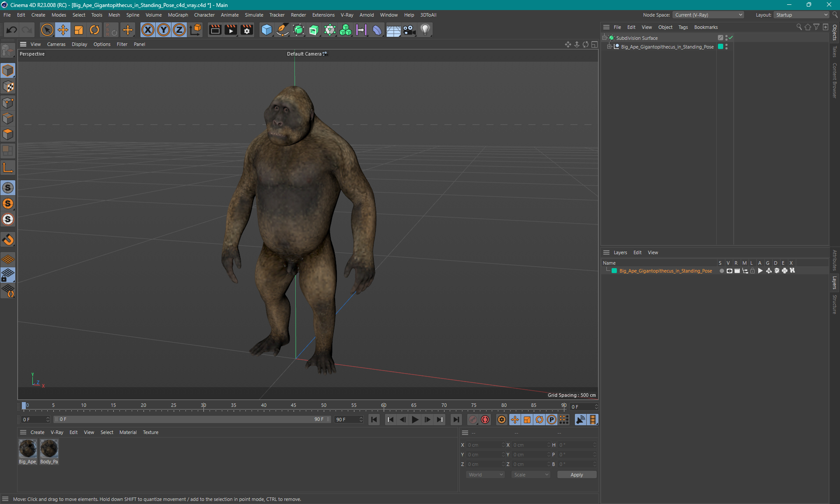This screenshot has width=840, height=504.
Task: Switch to Texture mode
Action: tap(8, 87)
